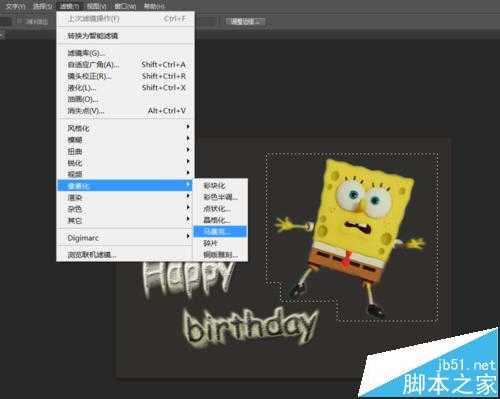Expand the 扭曲 distort submenu
Viewport: 500px width, 399px height.
pyautogui.click(x=125, y=151)
